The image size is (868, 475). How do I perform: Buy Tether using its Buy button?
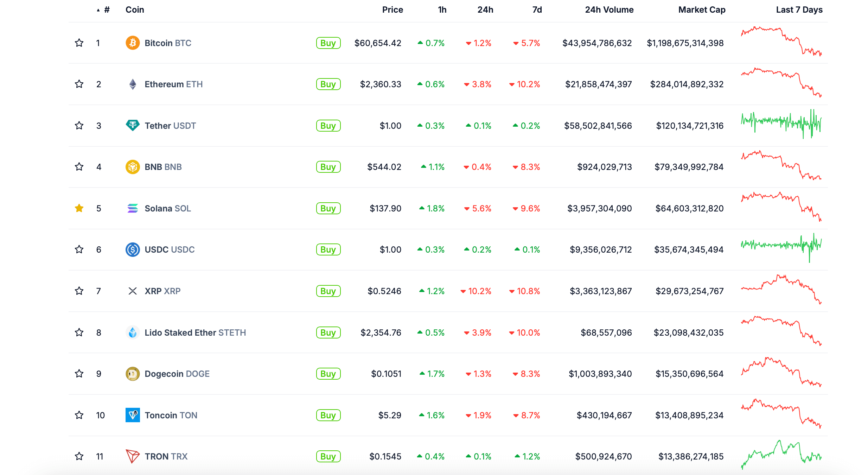coord(328,126)
